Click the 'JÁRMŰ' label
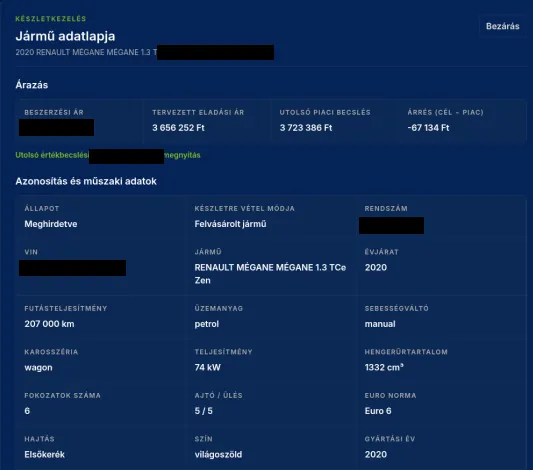533x470 pixels. [x=208, y=252]
